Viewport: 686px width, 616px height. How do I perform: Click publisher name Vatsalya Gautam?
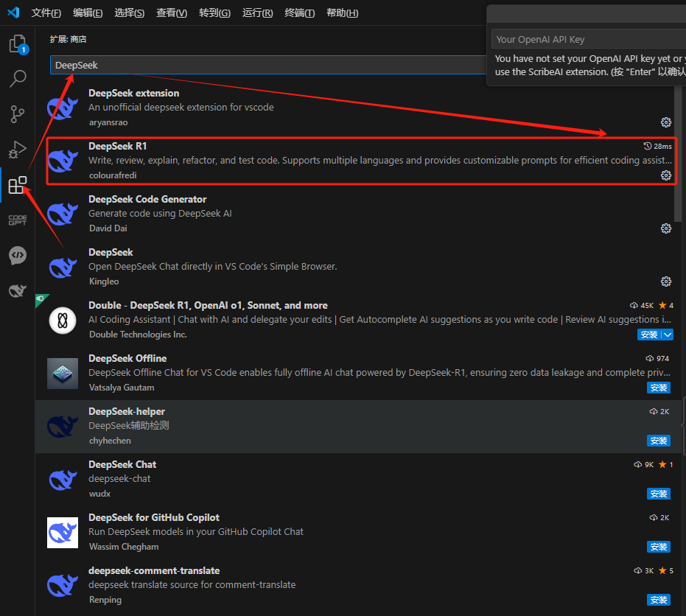(x=122, y=388)
